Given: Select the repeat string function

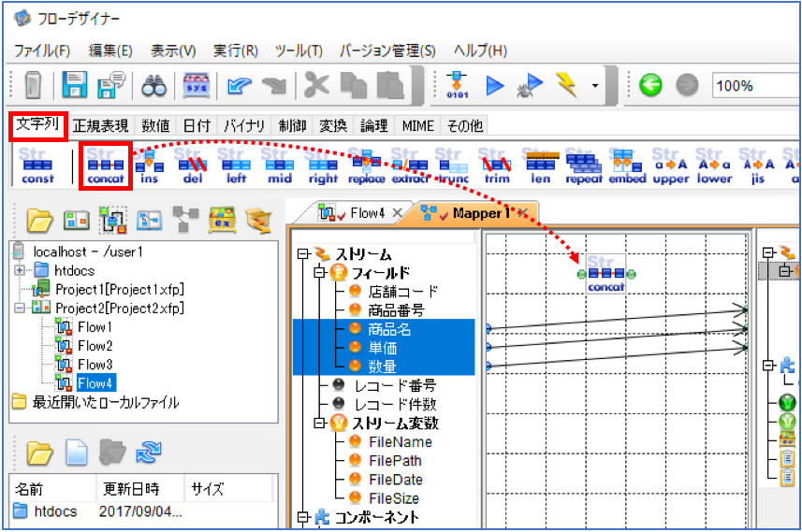Looking at the screenshot, I should tap(584, 166).
